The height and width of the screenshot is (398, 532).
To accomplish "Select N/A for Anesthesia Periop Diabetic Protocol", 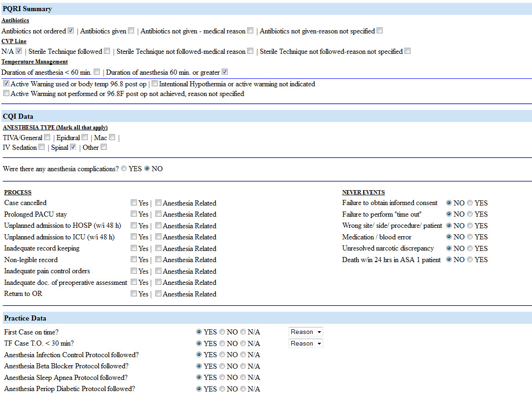I will [243, 389].
